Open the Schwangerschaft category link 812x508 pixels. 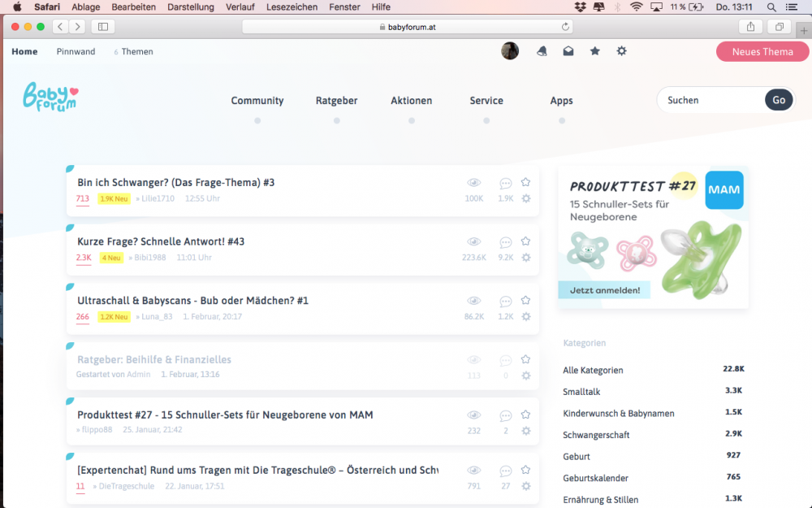pyautogui.click(x=596, y=435)
